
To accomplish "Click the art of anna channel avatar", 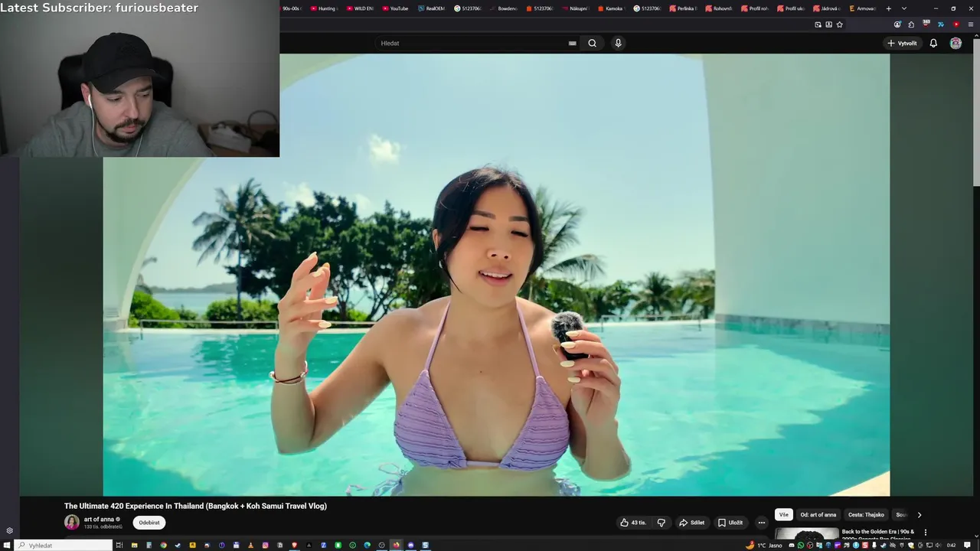I will coord(72,522).
